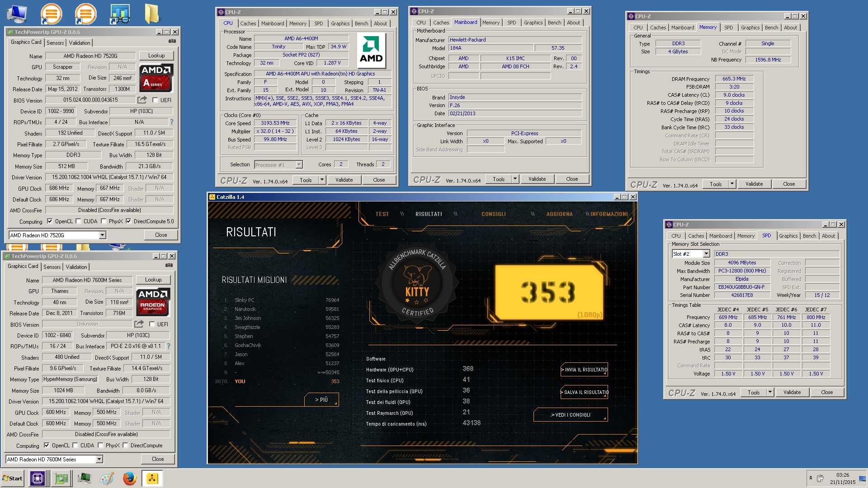Open the Tools dropdown arrow in CPU-Z SPD window
Viewport: 868px width, 488px height.
click(770, 392)
